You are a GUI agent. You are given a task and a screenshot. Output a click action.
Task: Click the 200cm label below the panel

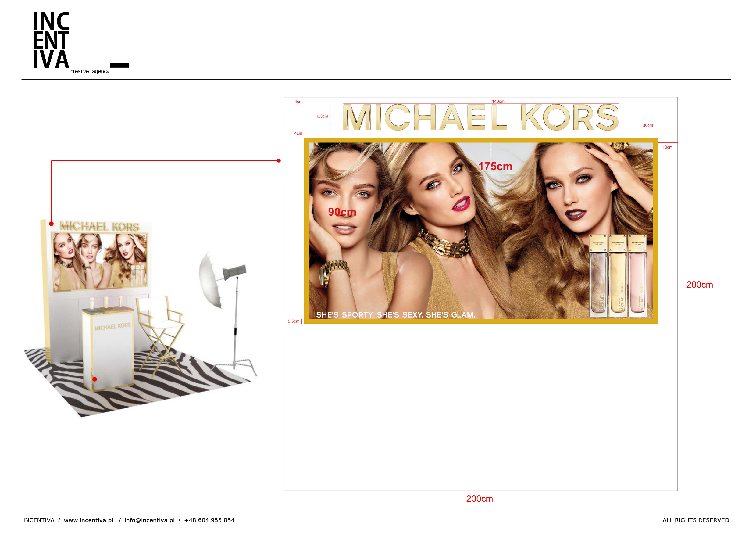point(480,499)
